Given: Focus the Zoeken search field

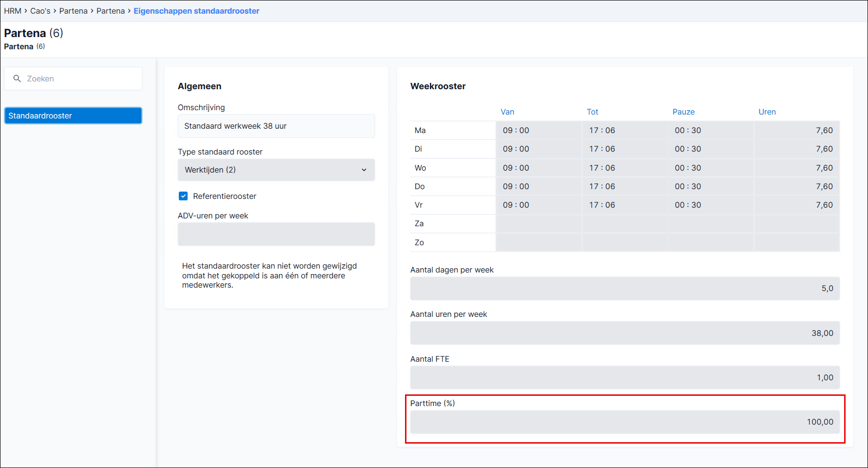Looking at the screenshot, I should (73, 78).
